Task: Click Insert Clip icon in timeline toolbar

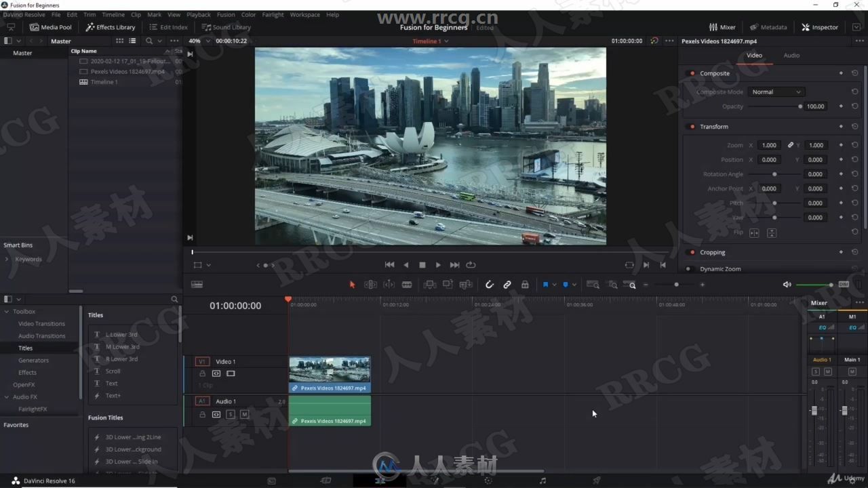Action: click(x=430, y=285)
